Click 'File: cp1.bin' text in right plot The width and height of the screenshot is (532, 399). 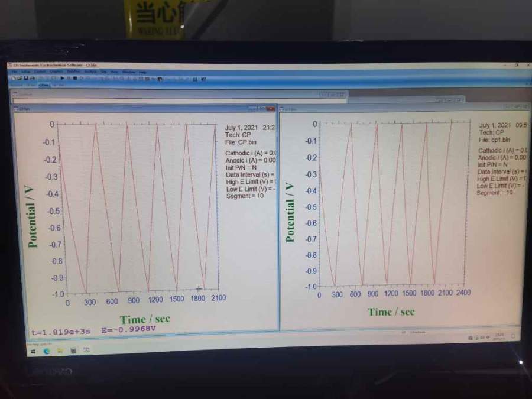[494, 140]
